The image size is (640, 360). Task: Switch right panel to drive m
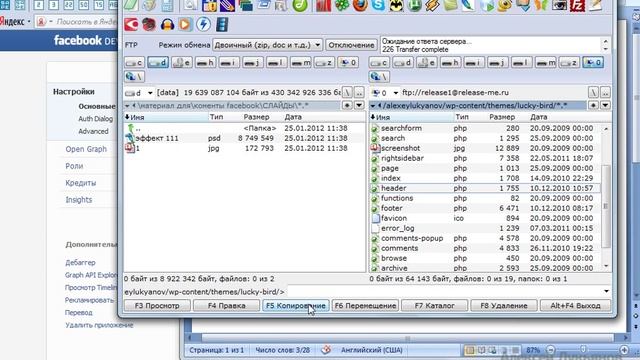[546, 62]
